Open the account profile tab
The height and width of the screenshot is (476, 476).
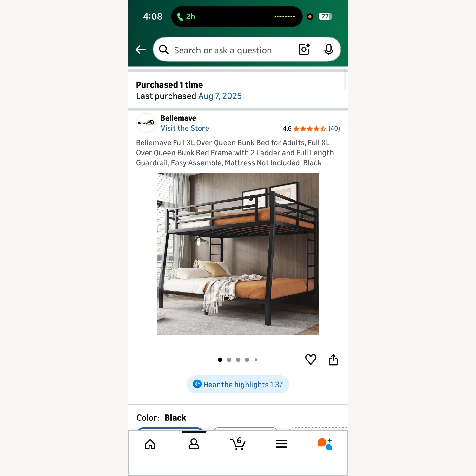[x=194, y=444]
